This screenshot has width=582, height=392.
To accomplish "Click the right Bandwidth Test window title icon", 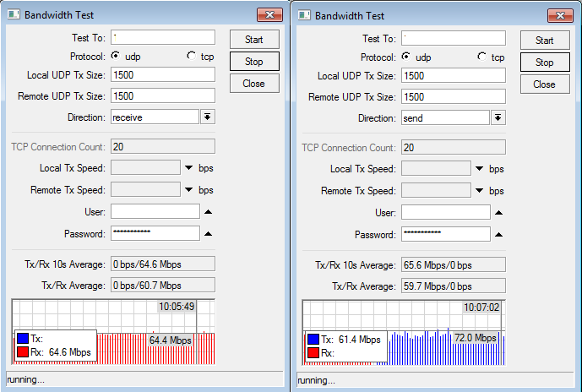I will 304,15.
